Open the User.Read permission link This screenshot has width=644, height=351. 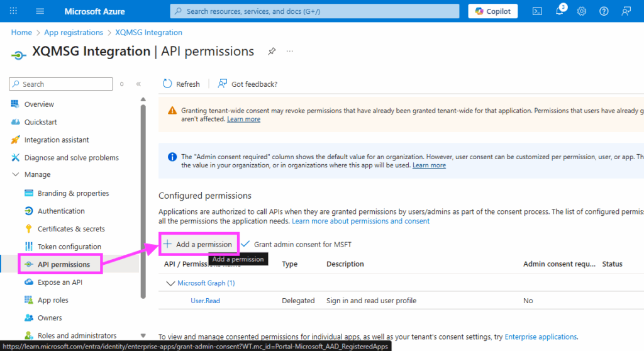(205, 301)
